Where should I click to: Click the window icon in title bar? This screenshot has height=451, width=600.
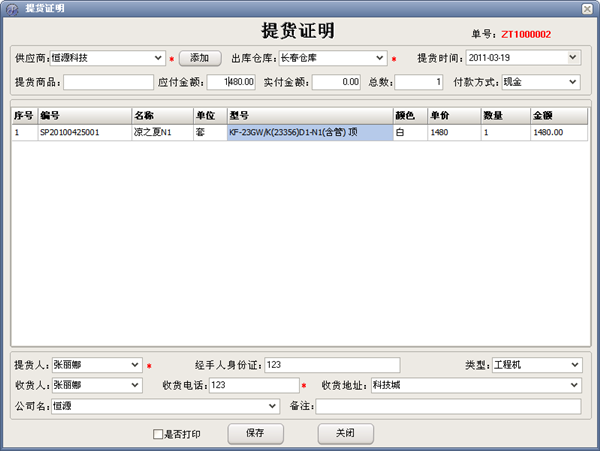10,8
